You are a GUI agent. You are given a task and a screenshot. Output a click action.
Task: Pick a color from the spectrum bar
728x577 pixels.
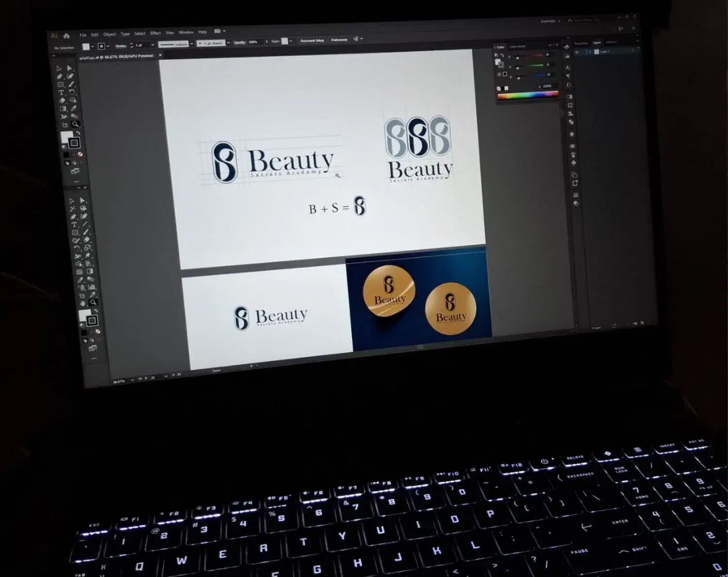(x=528, y=96)
